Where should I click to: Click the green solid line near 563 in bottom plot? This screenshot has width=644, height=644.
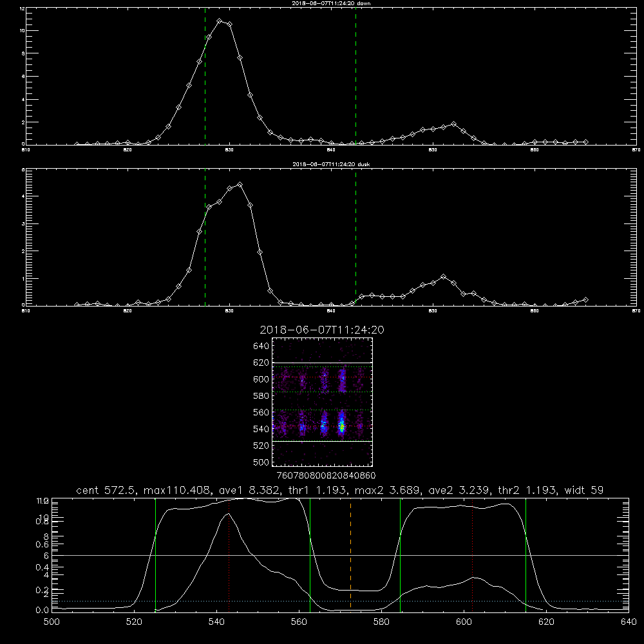tap(310, 554)
